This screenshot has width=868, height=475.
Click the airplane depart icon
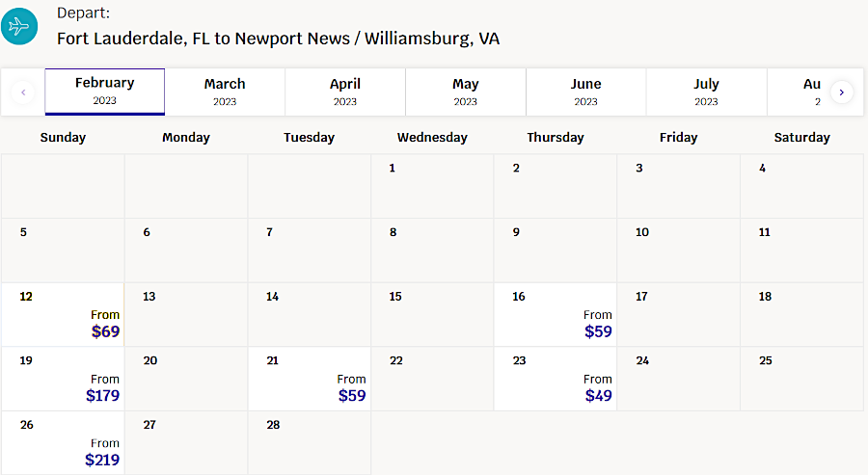(x=19, y=26)
